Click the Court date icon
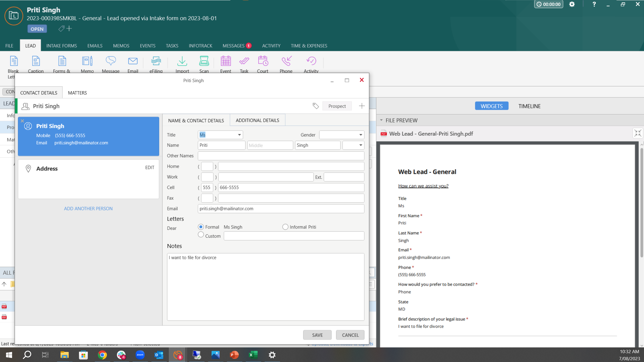Viewport: 644px width, 362px height. pos(263,61)
